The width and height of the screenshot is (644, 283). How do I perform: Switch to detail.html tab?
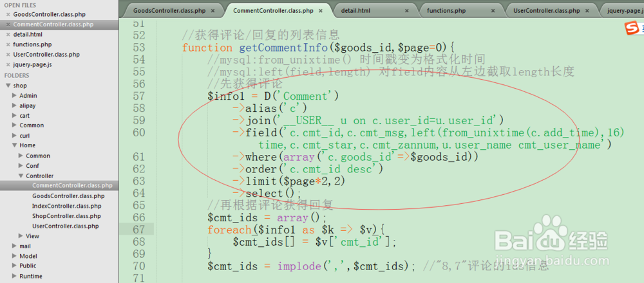point(355,11)
